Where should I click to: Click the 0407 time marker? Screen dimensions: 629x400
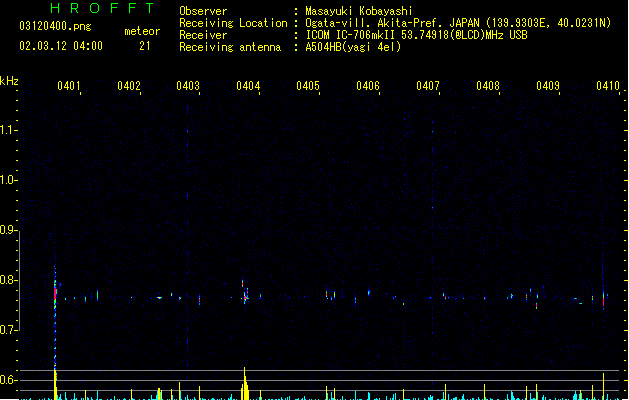[428, 86]
